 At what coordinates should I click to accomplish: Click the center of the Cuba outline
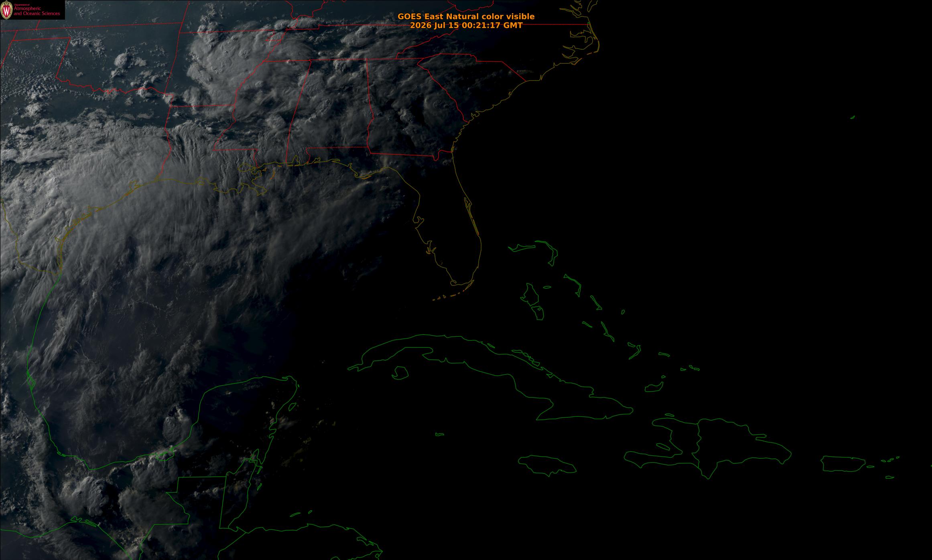point(490,377)
